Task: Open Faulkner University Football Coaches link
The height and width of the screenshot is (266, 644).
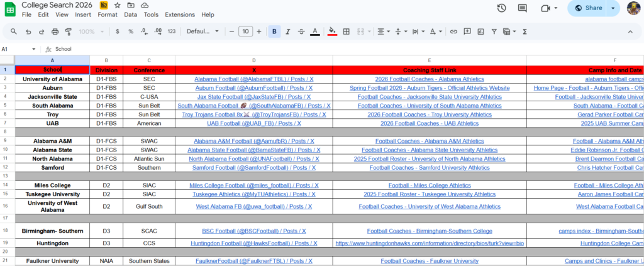Action: coord(430,261)
